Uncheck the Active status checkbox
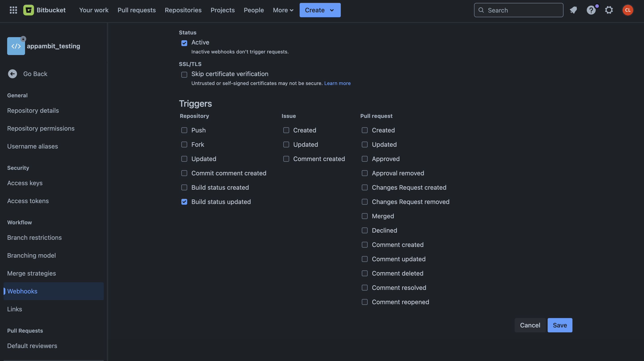The width and height of the screenshot is (644, 361). click(x=184, y=43)
